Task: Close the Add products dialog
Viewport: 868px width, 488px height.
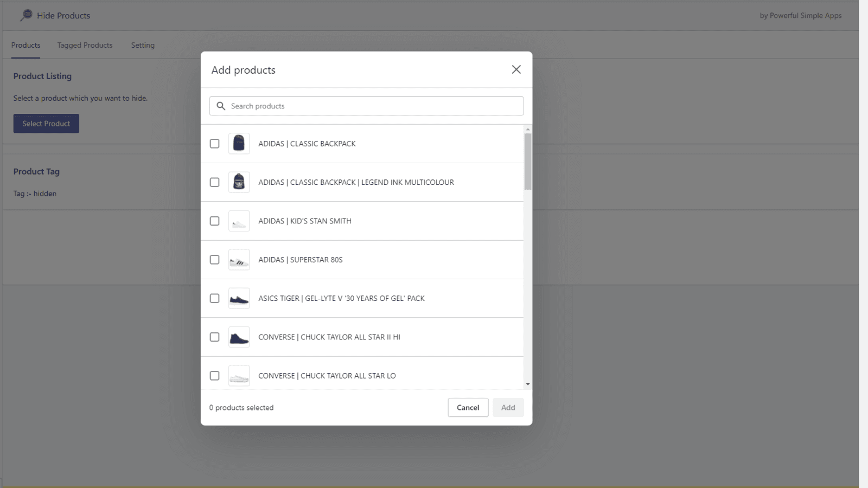Action: (516, 69)
